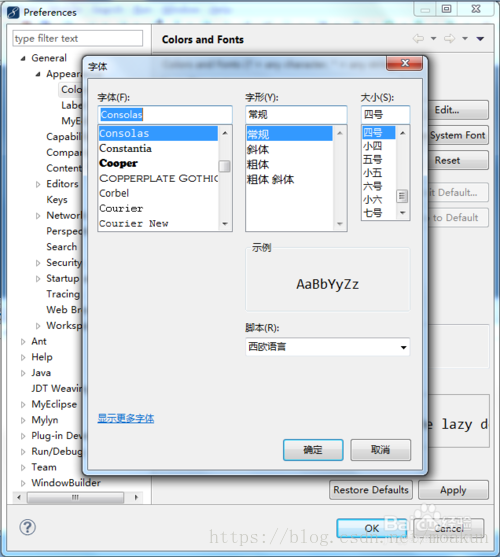Viewport: 500px width, 557px height.
Task: Select size 小六 in the list
Action: [x=379, y=200]
